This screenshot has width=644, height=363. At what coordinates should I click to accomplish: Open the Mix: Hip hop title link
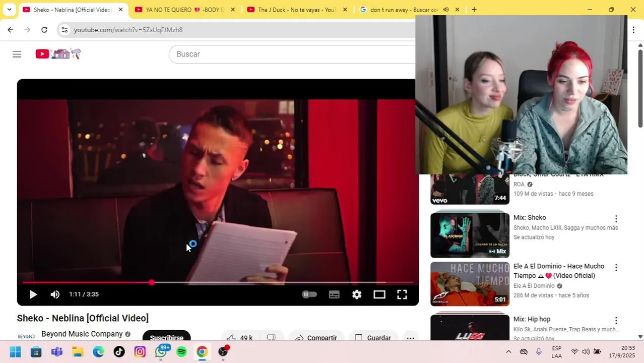(532, 319)
